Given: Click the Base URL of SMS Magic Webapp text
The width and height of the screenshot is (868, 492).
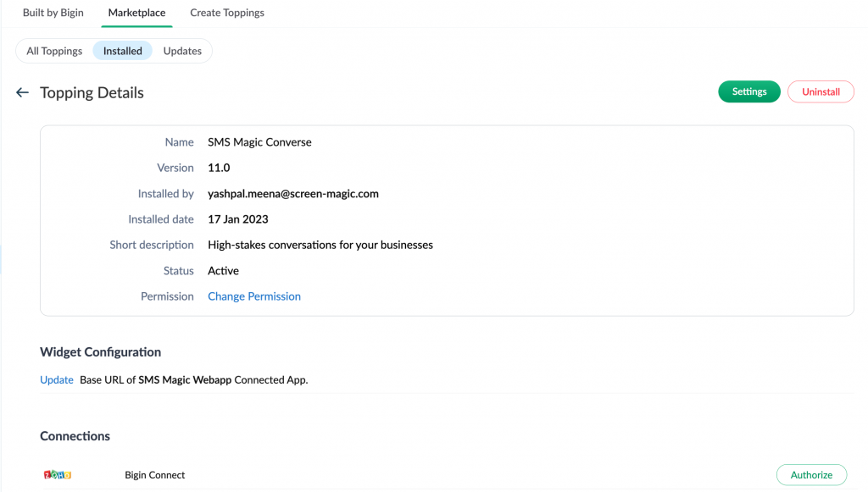Looking at the screenshot, I should tap(194, 379).
